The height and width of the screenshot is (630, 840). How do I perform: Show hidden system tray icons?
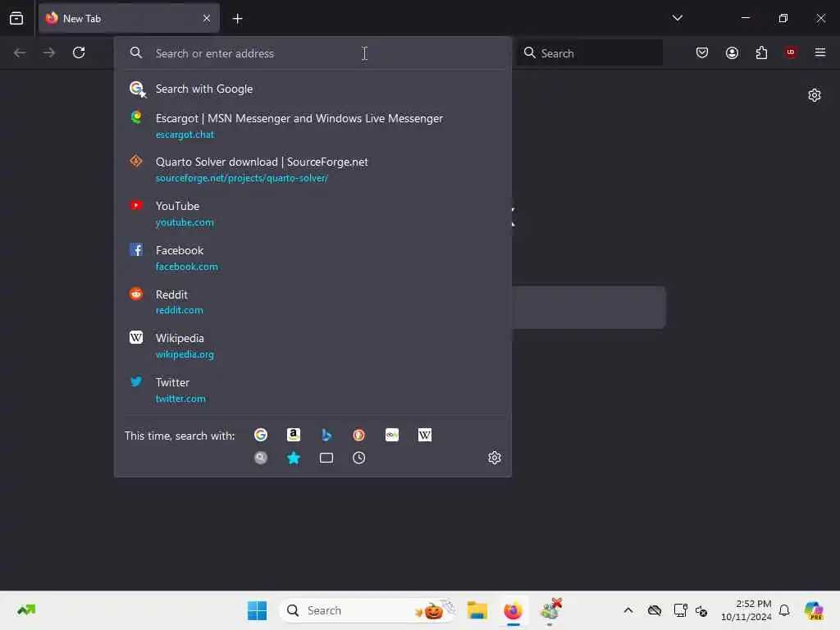pyautogui.click(x=628, y=610)
